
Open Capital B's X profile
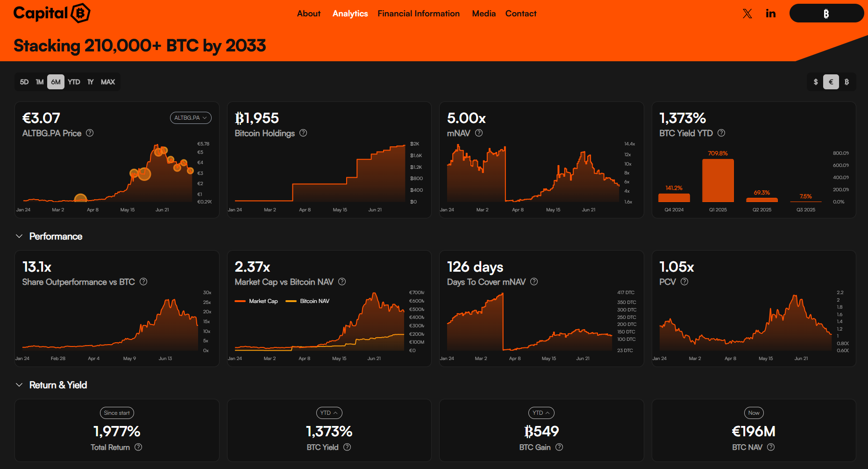pos(747,14)
